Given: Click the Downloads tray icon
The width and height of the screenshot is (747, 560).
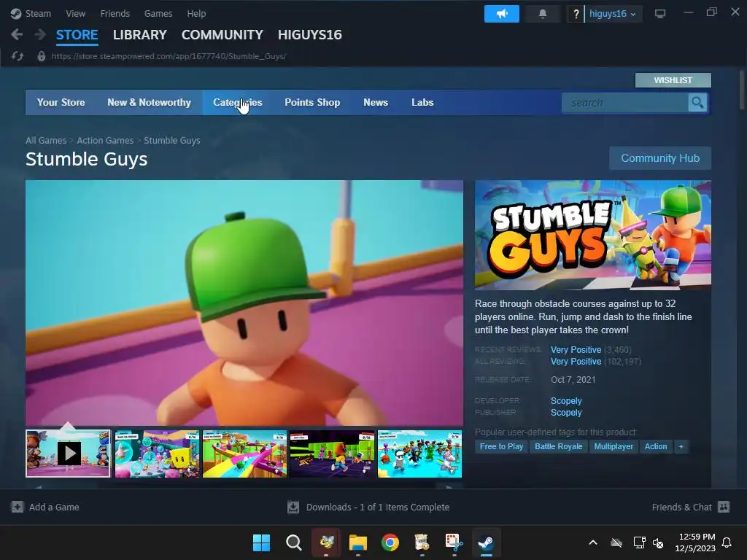Looking at the screenshot, I should coord(293,507).
